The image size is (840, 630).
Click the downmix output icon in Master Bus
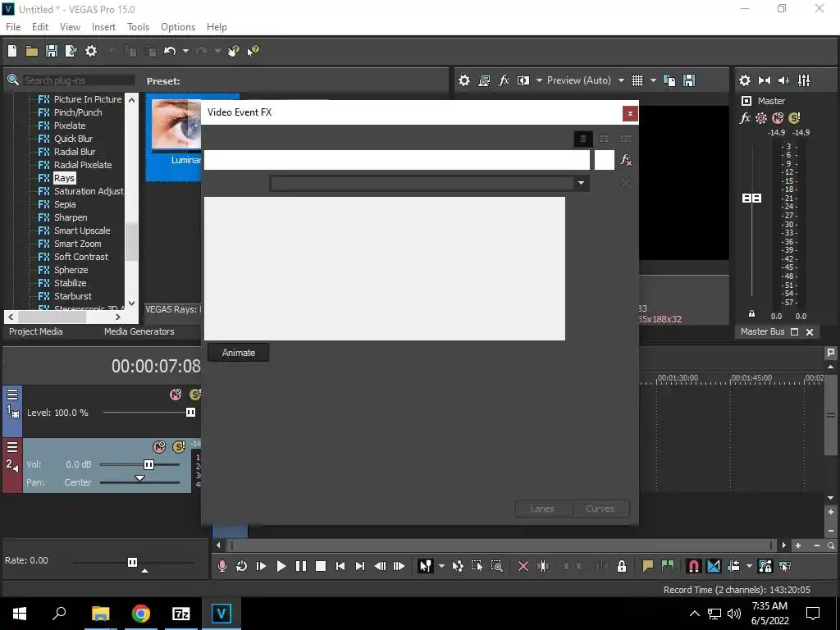coord(765,80)
